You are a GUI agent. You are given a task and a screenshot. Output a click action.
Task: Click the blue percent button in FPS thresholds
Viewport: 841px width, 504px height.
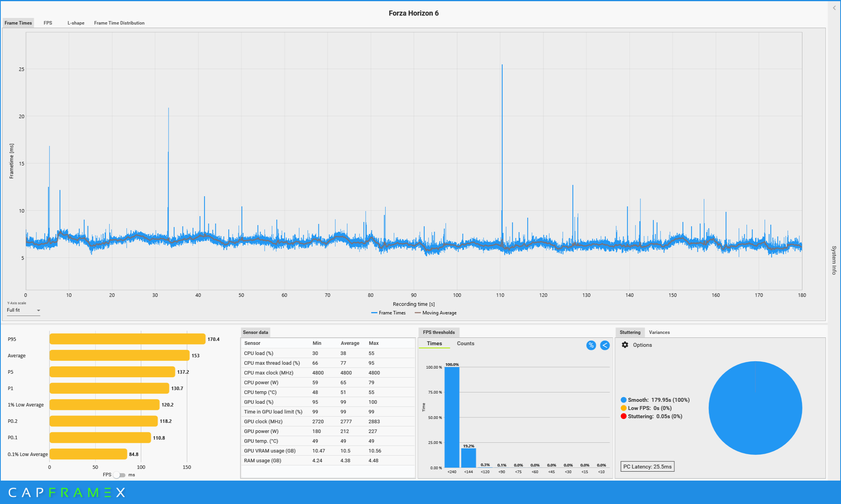coord(591,345)
